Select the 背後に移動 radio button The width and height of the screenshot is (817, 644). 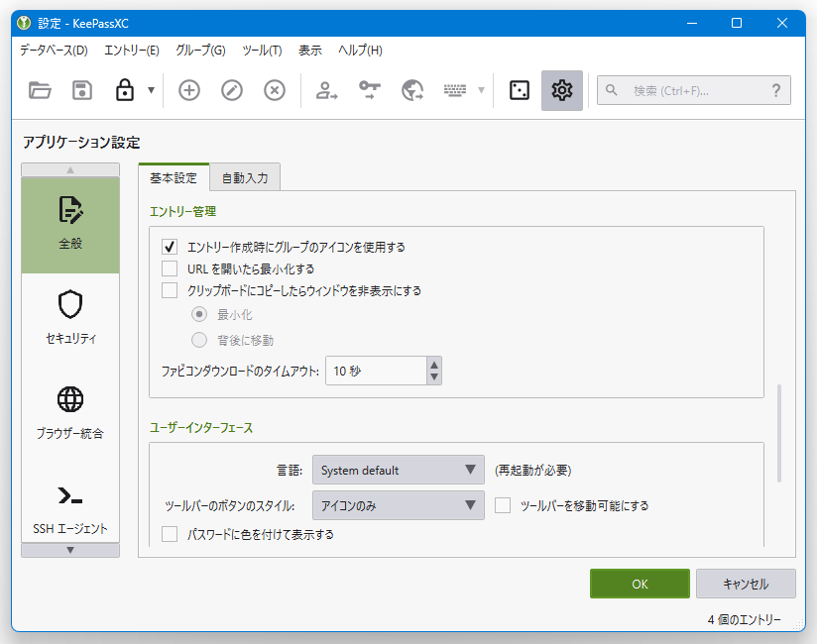(199, 340)
